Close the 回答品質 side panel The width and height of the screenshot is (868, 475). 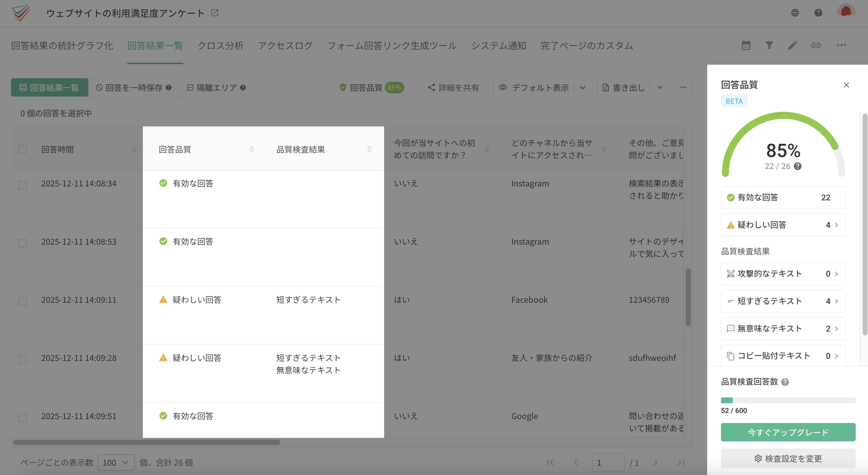[846, 85]
